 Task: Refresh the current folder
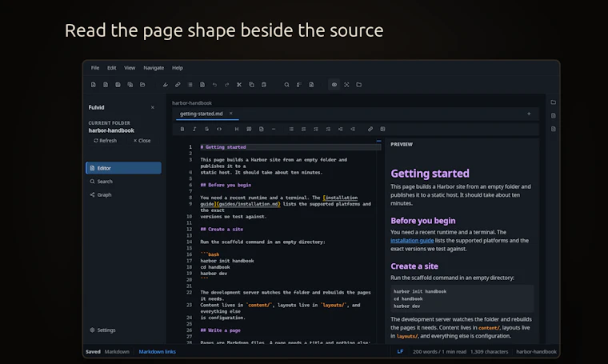point(105,140)
